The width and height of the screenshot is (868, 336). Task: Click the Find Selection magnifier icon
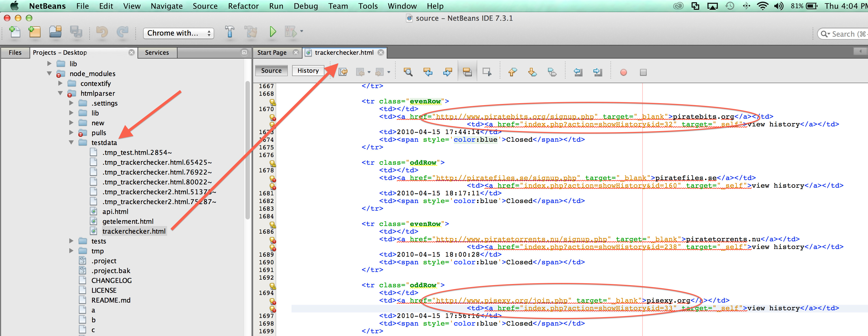(408, 72)
